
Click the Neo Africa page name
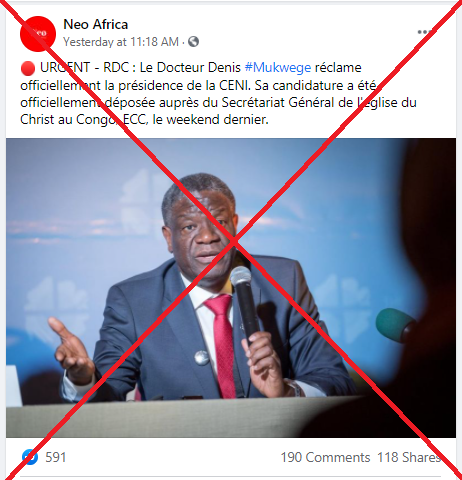(x=96, y=24)
